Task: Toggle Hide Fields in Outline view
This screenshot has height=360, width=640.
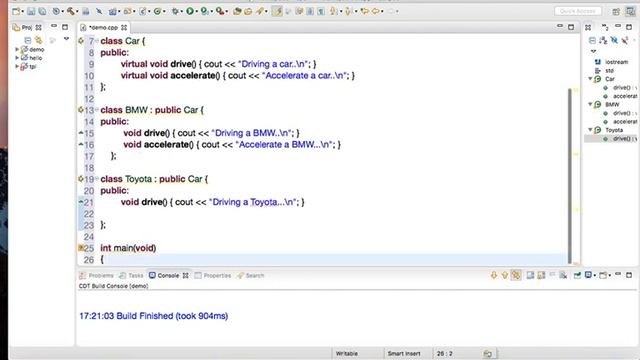Action: coord(614,40)
